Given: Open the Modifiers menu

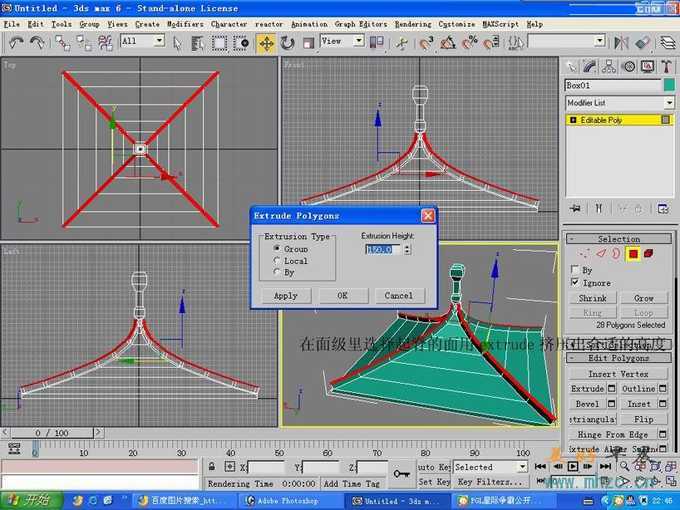Looking at the screenshot, I should 184,23.
